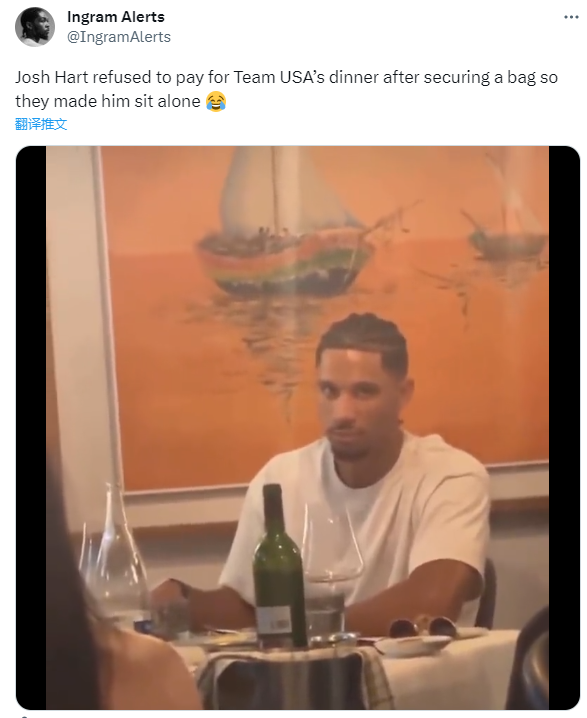Open the Ingram Alerts profile avatar
Image resolution: width=587 pixels, height=718 pixels.
pos(35,27)
